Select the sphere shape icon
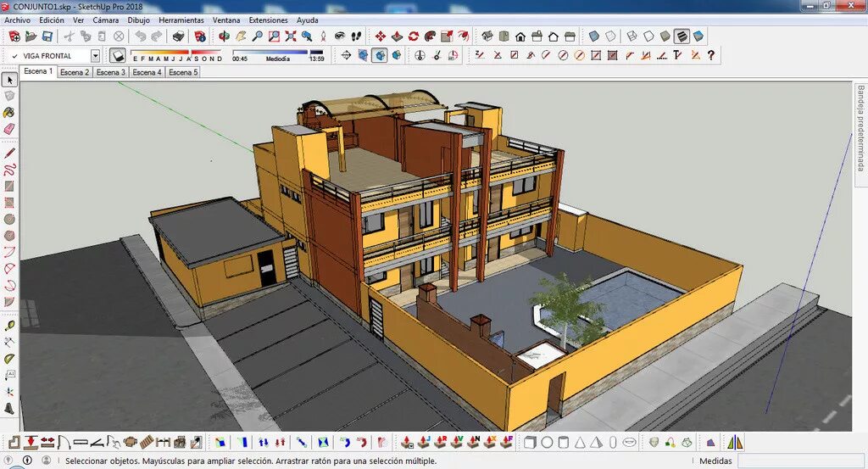Viewport: 868px width, 469px height. click(x=547, y=443)
